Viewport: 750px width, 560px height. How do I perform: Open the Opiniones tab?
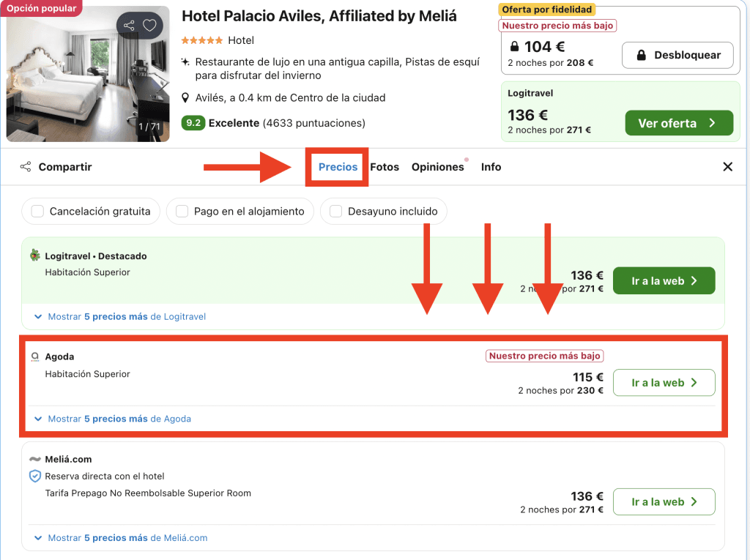[x=437, y=167]
